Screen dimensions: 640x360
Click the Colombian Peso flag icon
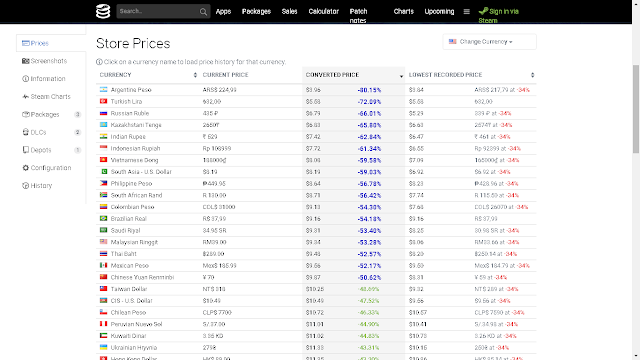[104, 207]
